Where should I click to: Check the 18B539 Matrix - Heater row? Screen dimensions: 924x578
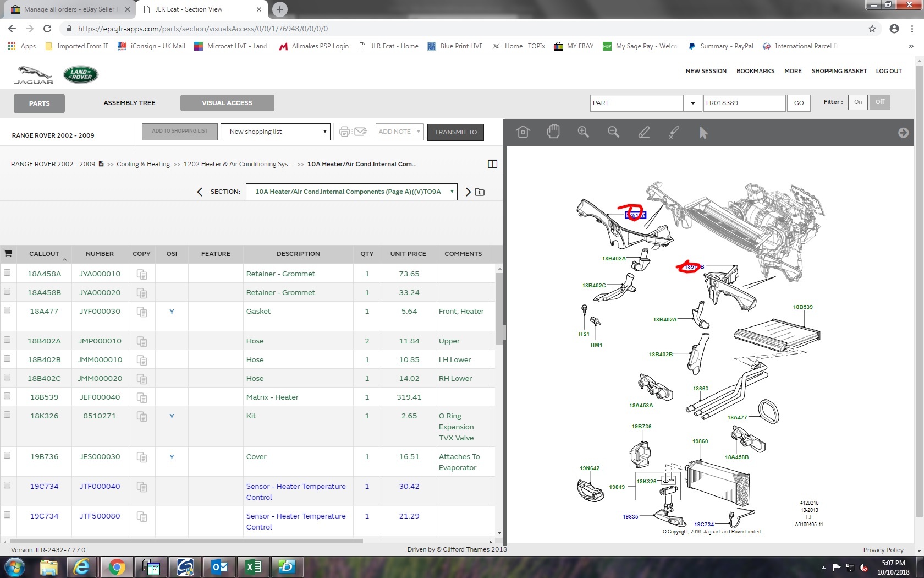(x=7, y=396)
